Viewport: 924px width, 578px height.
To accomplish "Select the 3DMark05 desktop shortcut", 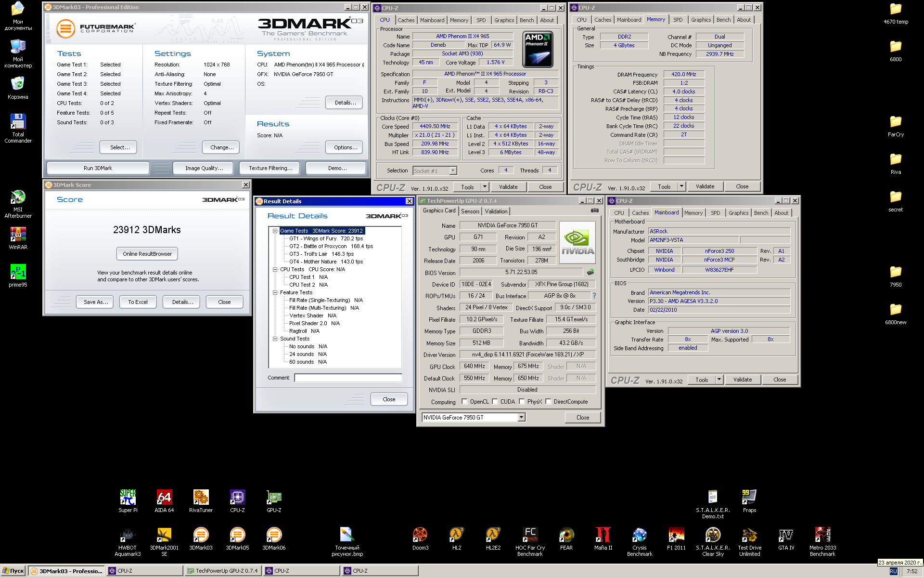I will pos(237,539).
